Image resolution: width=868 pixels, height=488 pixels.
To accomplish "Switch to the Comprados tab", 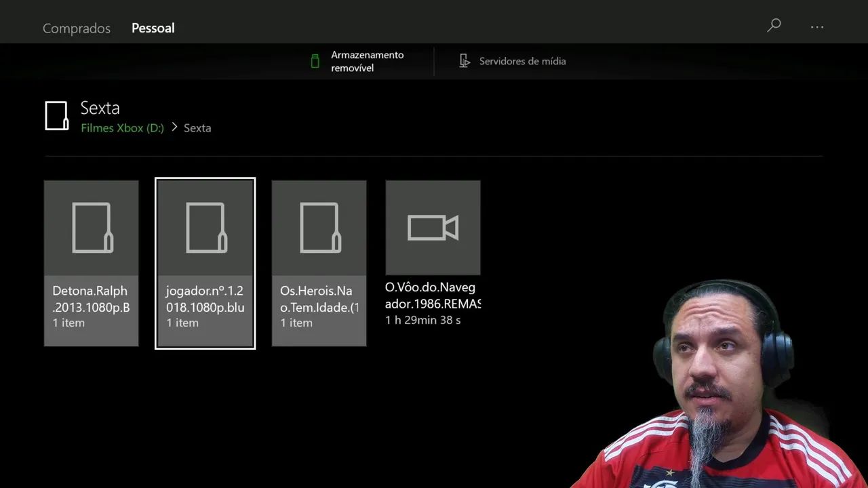I will (77, 28).
